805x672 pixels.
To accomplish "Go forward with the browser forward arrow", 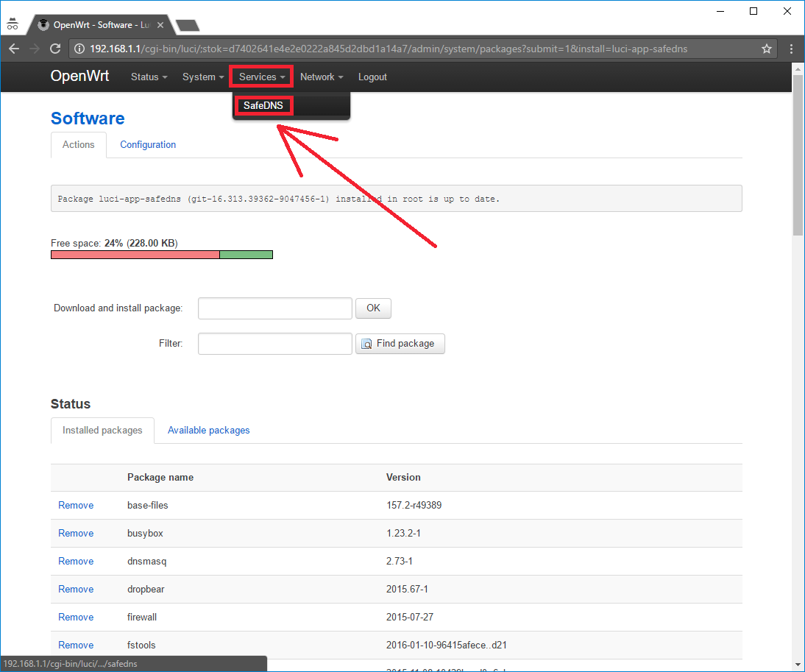I will point(35,49).
